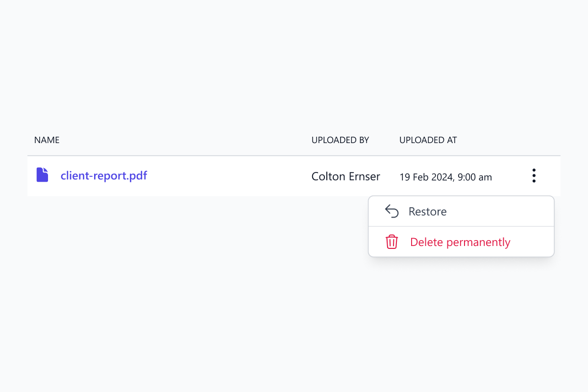The image size is (588, 392).
Task: Open the client-report.pdf file link
Action: tap(103, 175)
